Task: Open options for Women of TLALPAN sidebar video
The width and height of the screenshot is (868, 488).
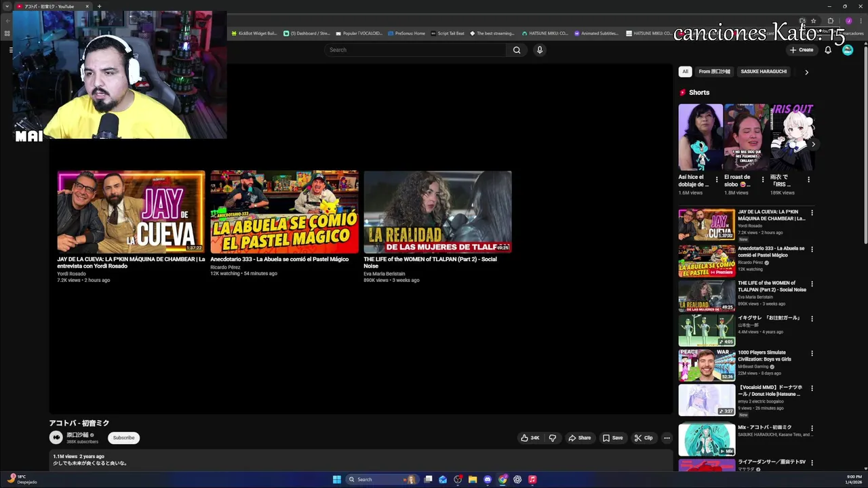Action: click(812, 284)
